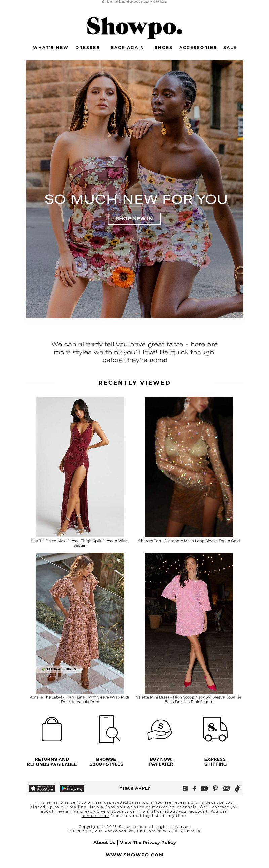
Task: Go to the Dresses menu item
Action: [x=87, y=47]
